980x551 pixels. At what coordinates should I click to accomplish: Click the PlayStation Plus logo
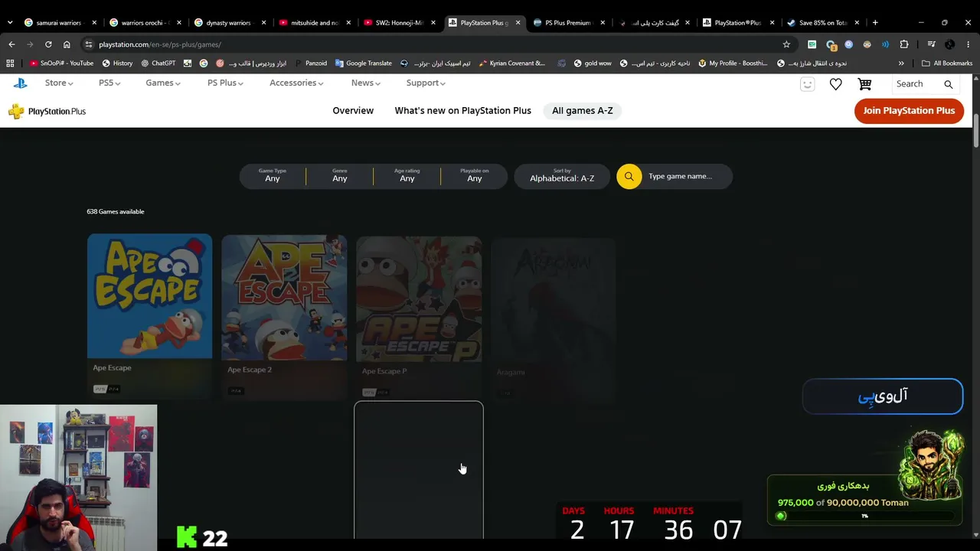(47, 112)
